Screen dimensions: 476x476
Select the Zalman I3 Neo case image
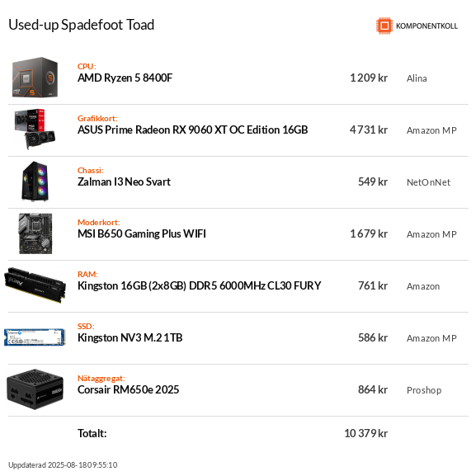coord(35,181)
